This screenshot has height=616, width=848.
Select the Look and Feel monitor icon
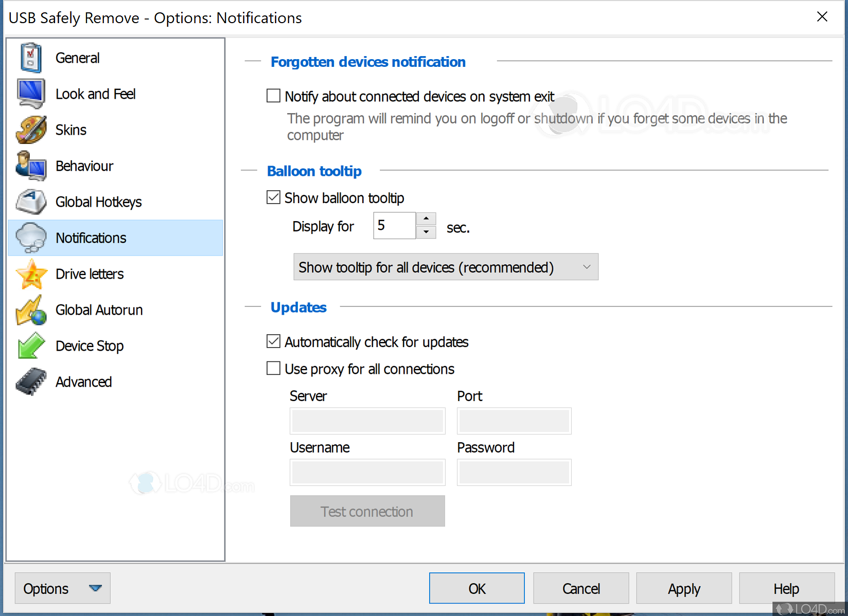click(x=31, y=94)
